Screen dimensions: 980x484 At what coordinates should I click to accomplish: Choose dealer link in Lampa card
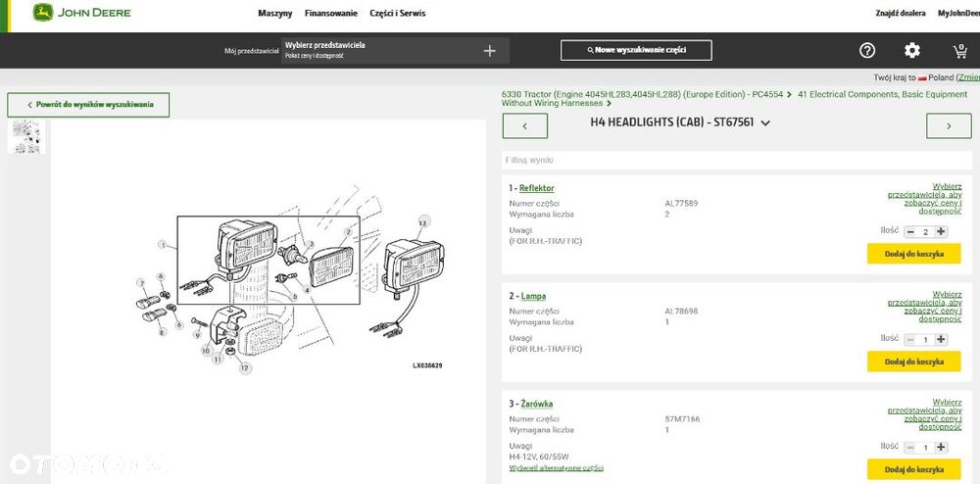pyautogui.click(x=924, y=307)
